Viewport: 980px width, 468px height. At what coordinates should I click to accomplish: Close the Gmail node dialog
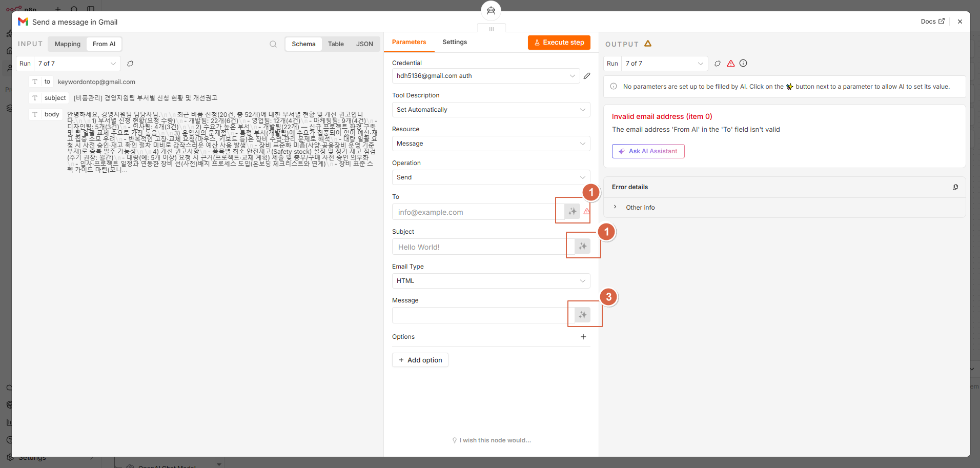point(960,22)
